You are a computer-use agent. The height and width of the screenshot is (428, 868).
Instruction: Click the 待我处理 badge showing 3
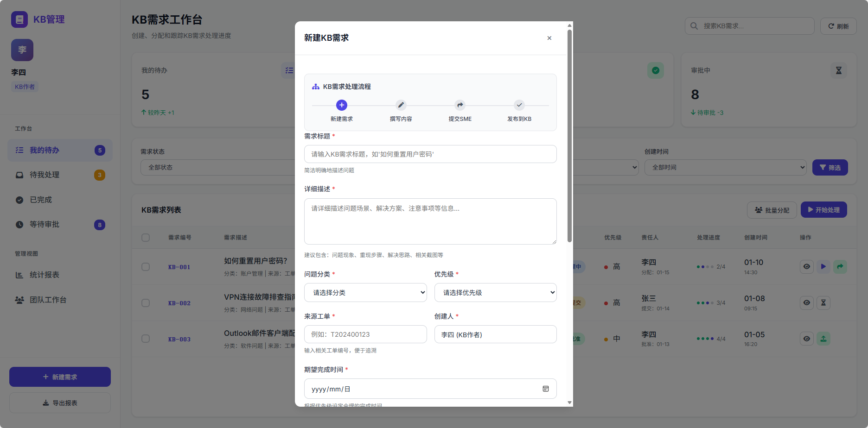(100, 175)
